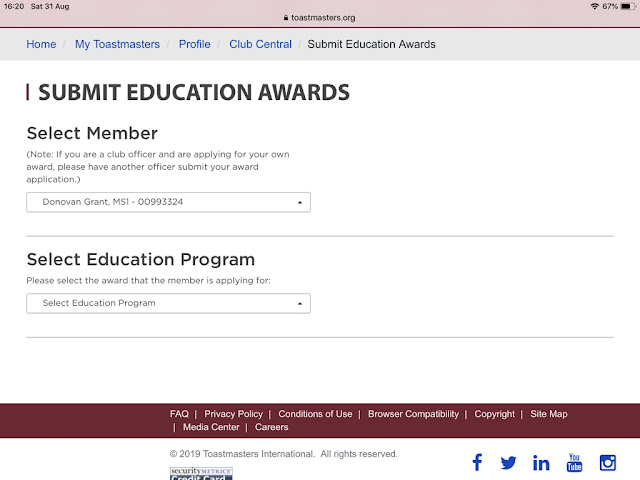The width and height of the screenshot is (640, 480).
Task: Open the LinkedIn icon
Action: point(541,463)
